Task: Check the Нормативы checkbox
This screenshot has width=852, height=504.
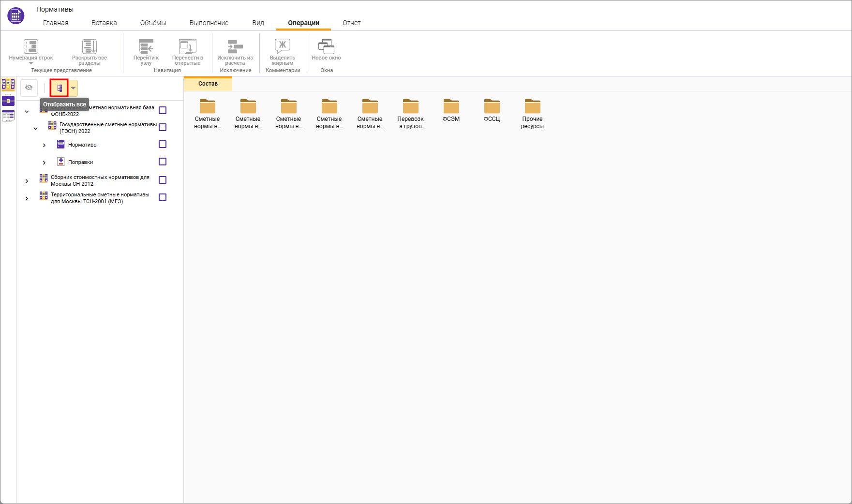Action: (163, 145)
